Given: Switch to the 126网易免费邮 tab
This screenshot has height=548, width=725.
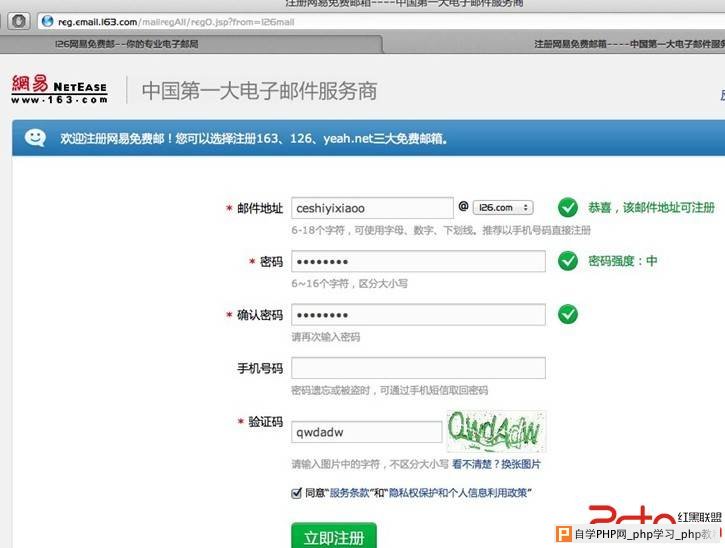Looking at the screenshot, I should coord(191,44).
